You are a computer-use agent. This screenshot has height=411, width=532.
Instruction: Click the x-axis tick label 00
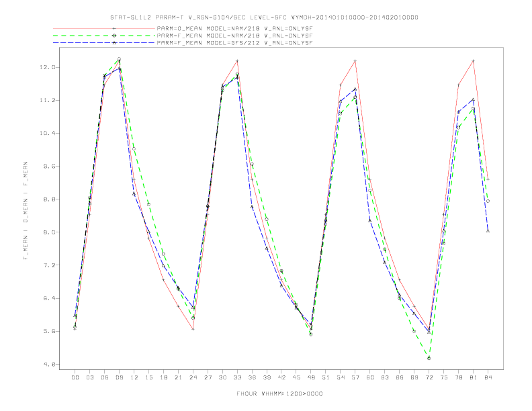click(x=75, y=377)
